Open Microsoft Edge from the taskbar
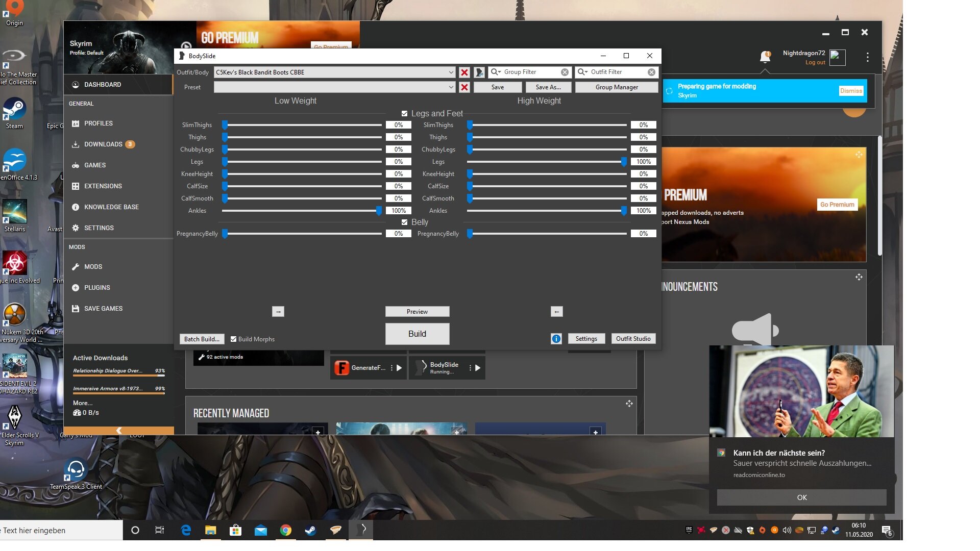This screenshot has height=551, width=980. (186, 531)
